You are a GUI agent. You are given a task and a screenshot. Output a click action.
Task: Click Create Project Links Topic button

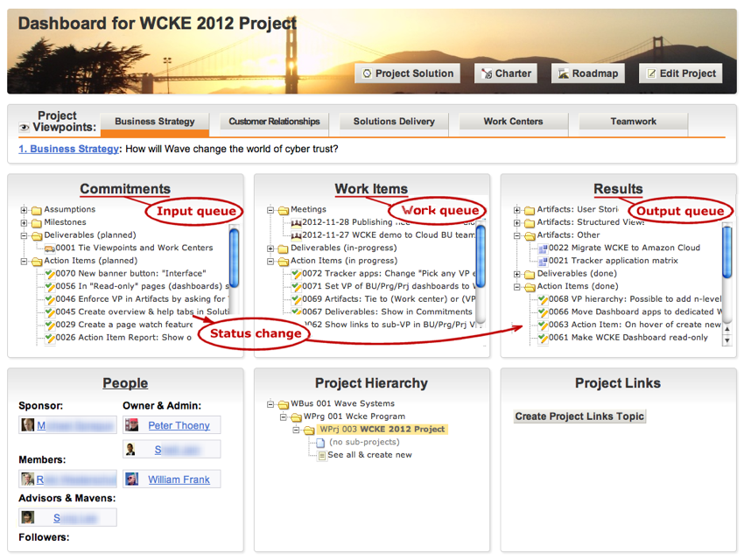579,416
